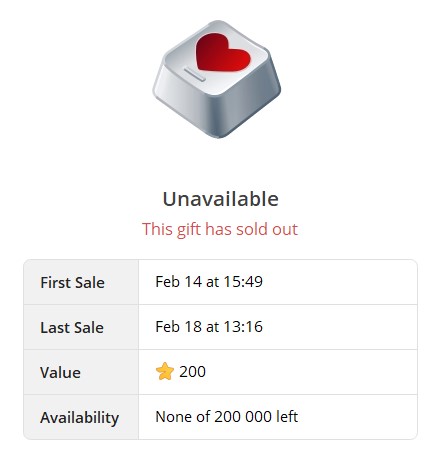Click the Feb 14 date text
Screen dimensions: 436x453
tap(178, 282)
